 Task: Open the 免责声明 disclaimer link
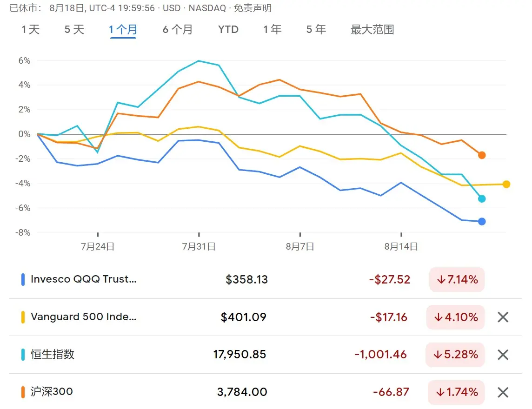253,8
